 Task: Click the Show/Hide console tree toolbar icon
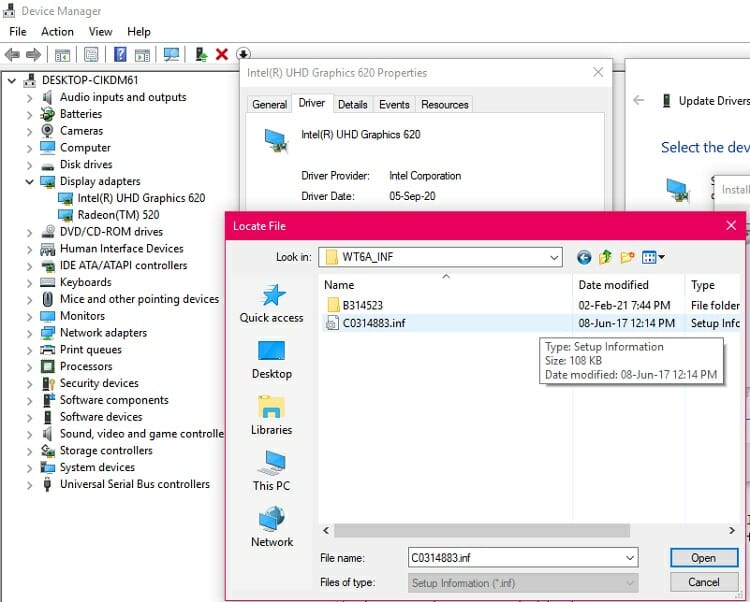click(x=62, y=55)
